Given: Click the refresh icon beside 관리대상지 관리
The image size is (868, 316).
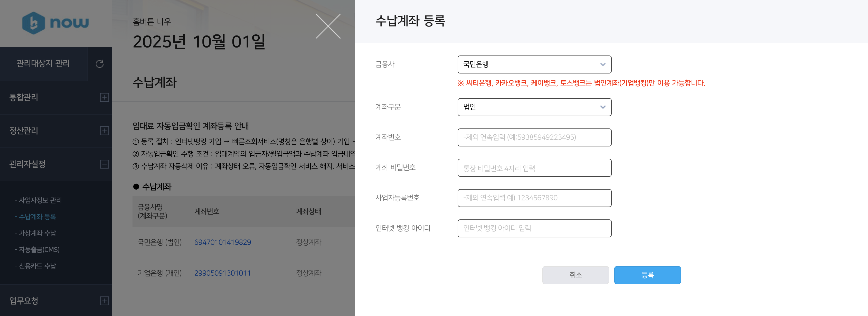Looking at the screenshot, I should tap(99, 64).
